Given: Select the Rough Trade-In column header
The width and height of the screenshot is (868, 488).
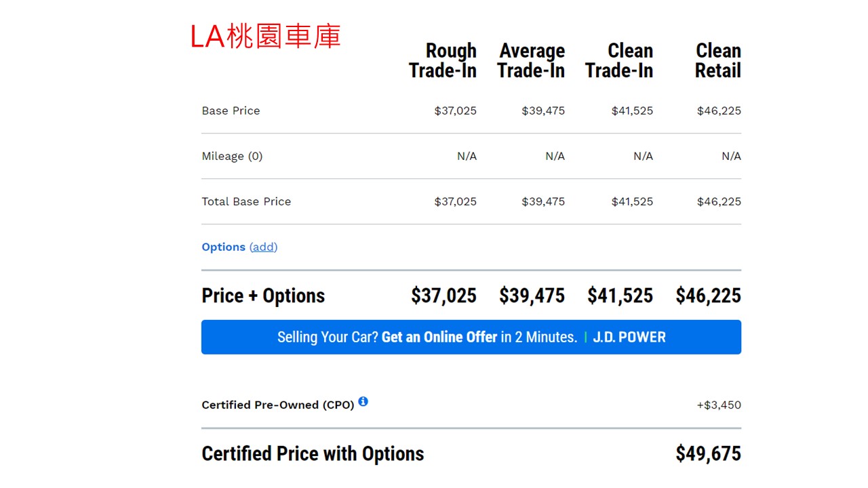Looking at the screenshot, I should 443,60.
